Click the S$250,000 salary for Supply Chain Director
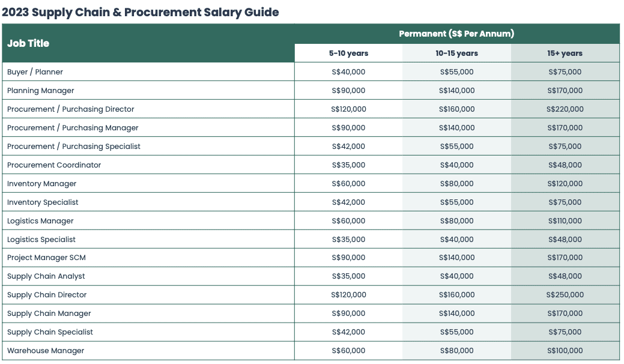The width and height of the screenshot is (624, 364). point(565,295)
